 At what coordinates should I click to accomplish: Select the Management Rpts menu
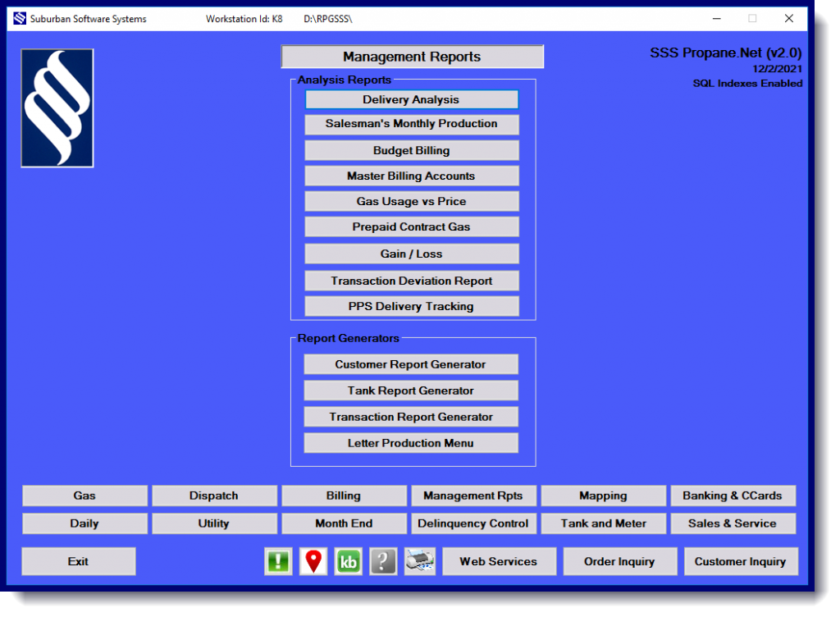[x=473, y=496]
